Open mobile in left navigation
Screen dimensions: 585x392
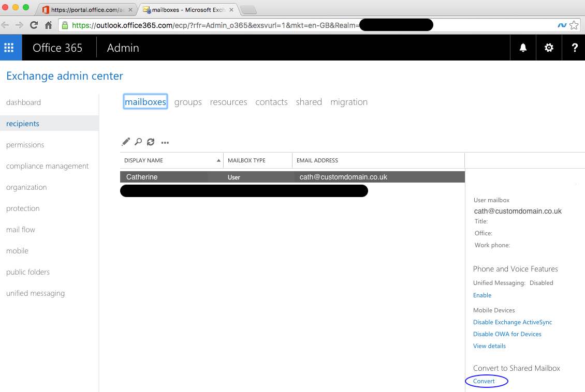point(17,251)
